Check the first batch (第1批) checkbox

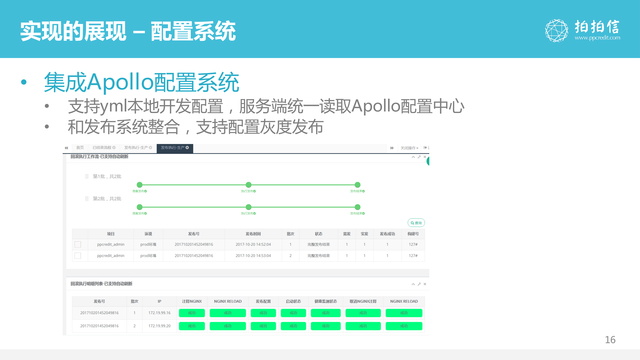point(87,176)
